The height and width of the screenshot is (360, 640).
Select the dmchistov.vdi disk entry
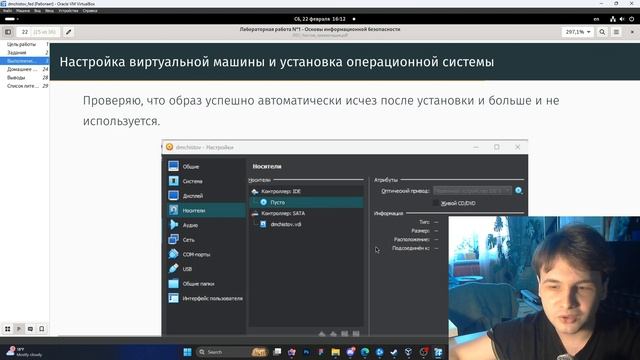tap(306, 224)
